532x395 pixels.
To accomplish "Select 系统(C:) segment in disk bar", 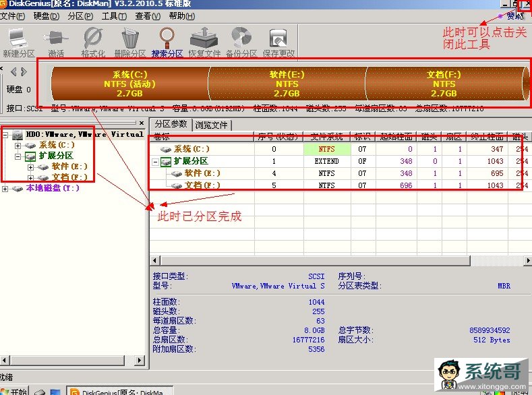I will click(129, 84).
